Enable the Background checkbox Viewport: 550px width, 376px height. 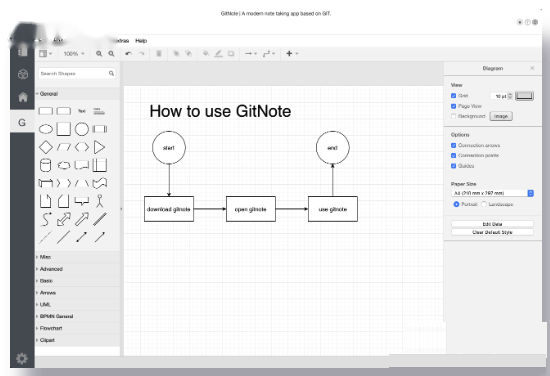[453, 116]
